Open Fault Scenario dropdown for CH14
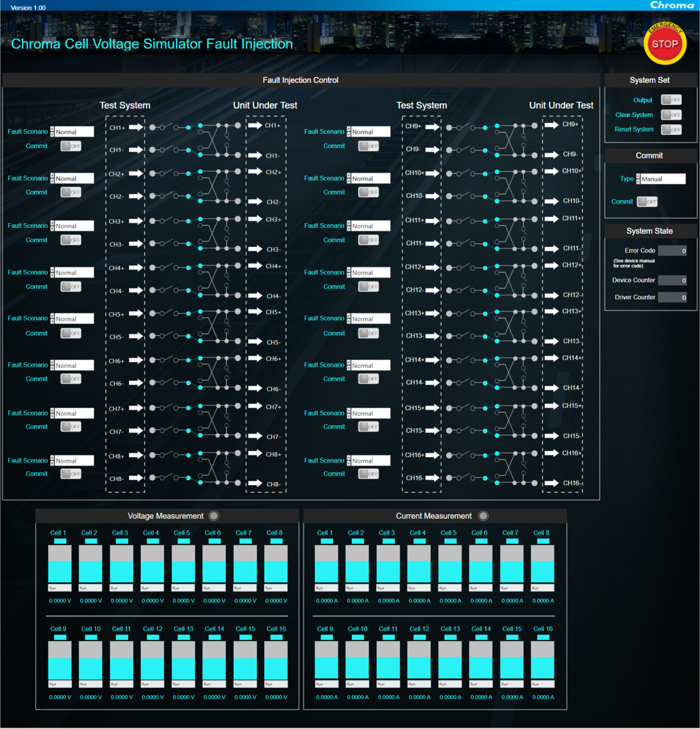The height and width of the screenshot is (729, 700). [x=368, y=366]
